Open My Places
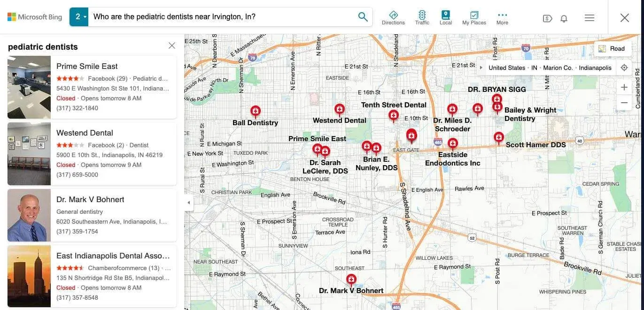 (x=474, y=18)
